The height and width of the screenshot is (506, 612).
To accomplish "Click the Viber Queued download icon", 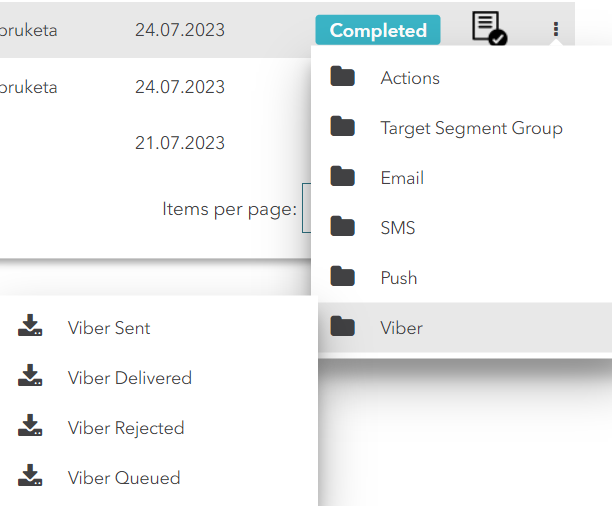I will pyautogui.click(x=30, y=477).
